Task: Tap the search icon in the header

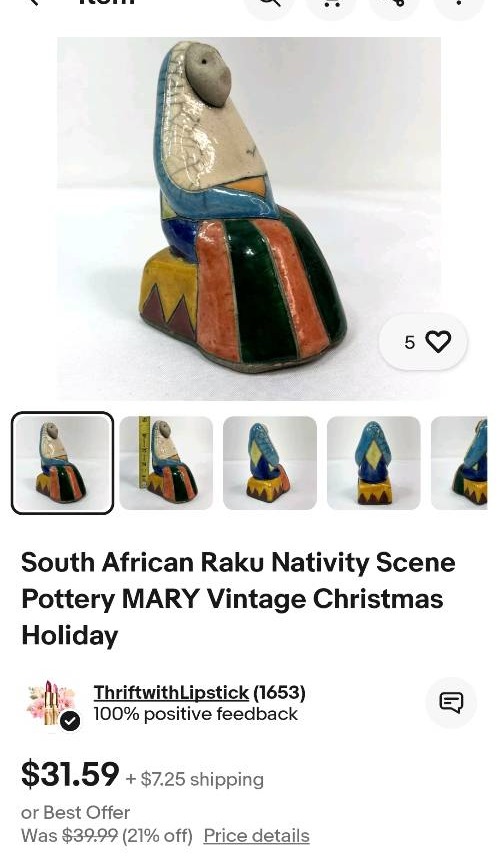Action: pos(269,4)
